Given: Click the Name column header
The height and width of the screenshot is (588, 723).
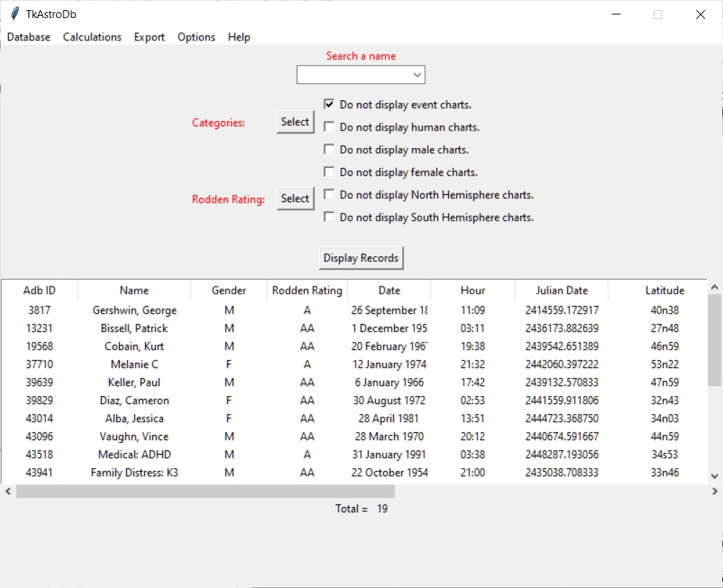Looking at the screenshot, I should [x=134, y=290].
